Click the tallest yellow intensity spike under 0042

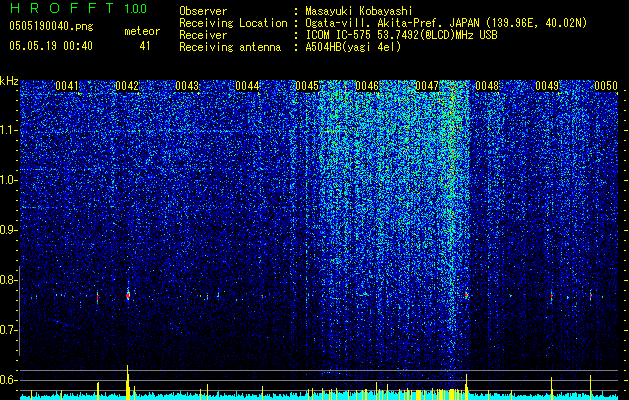[128, 382]
